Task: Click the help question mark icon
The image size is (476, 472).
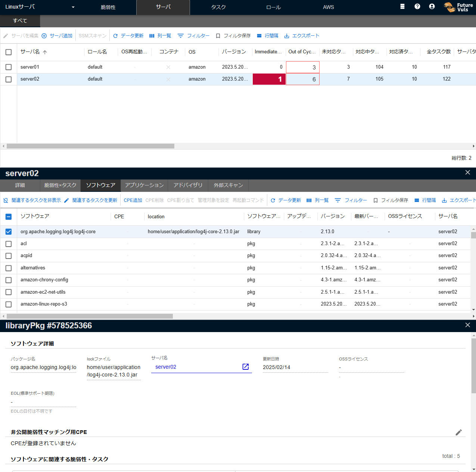Action: (417, 6)
